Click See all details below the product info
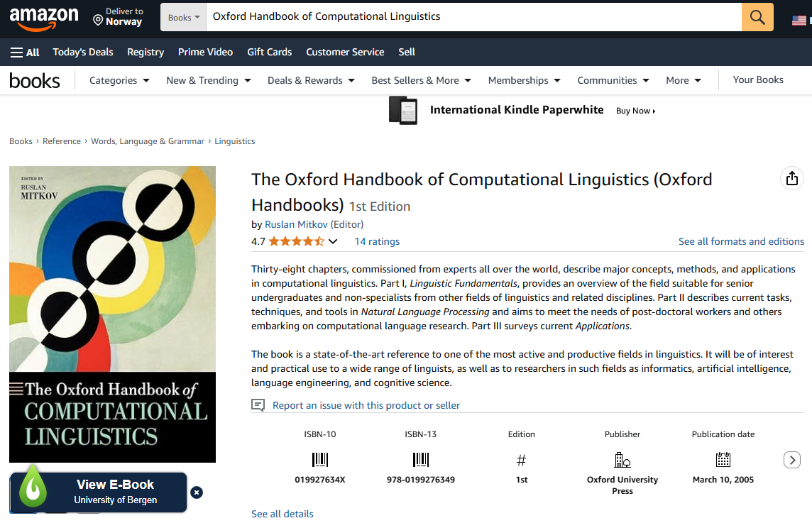The height and width of the screenshot is (523, 812). (x=282, y=514)
